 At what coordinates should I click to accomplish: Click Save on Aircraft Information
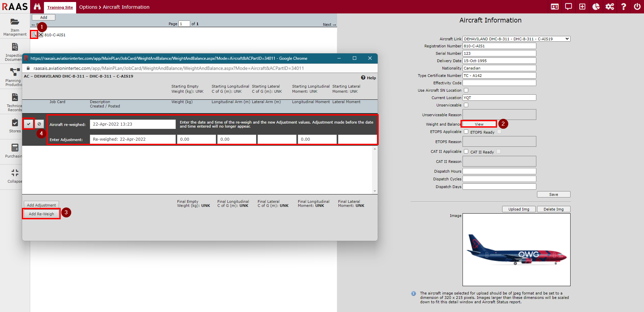pos(553,194)
